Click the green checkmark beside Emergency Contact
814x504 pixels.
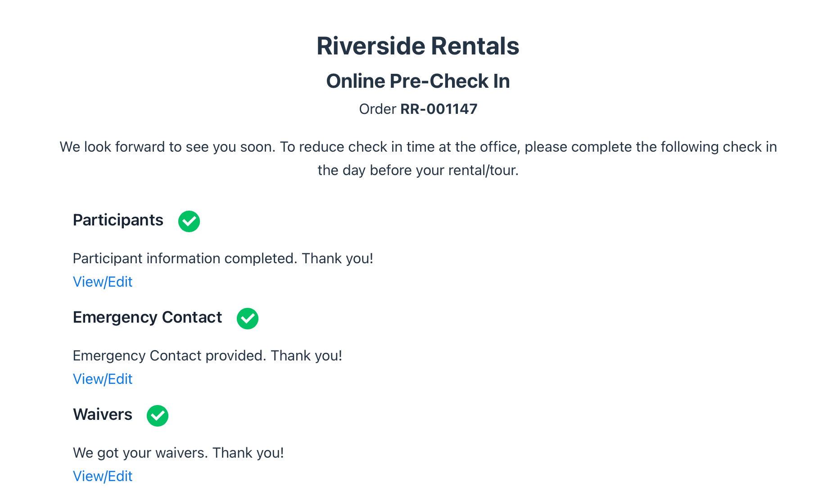tap(247, 319)
